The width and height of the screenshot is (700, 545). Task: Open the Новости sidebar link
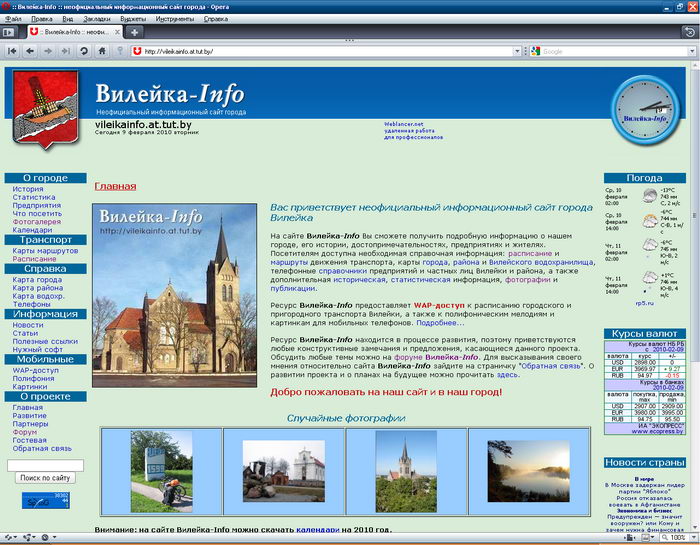coord(28,325)
